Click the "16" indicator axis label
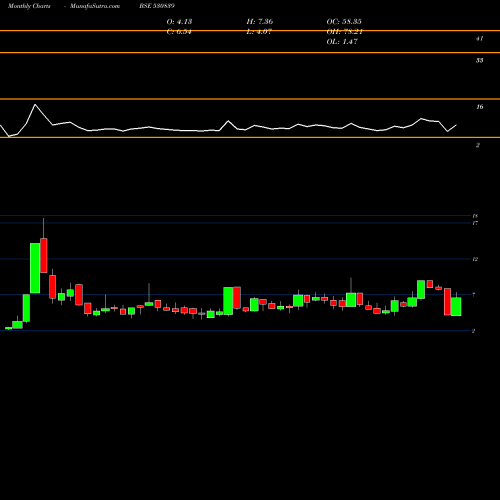 click(479, 107)
